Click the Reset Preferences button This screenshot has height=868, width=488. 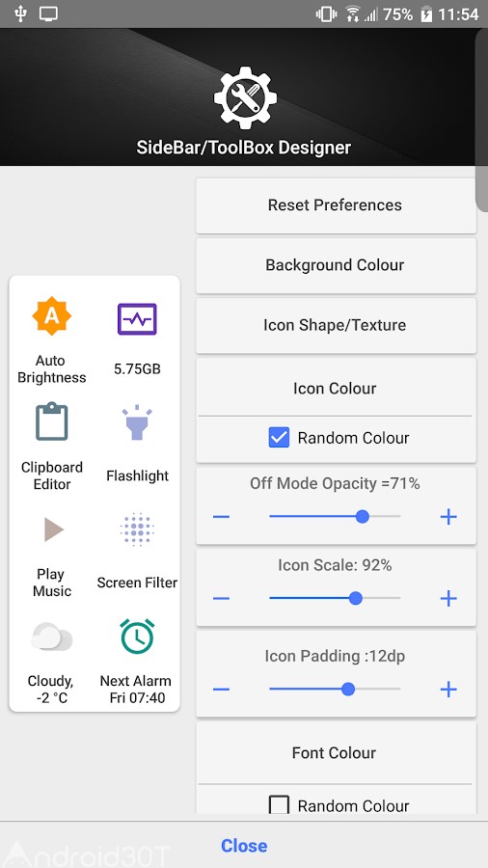pyautogui.click(x=336, y=205)
